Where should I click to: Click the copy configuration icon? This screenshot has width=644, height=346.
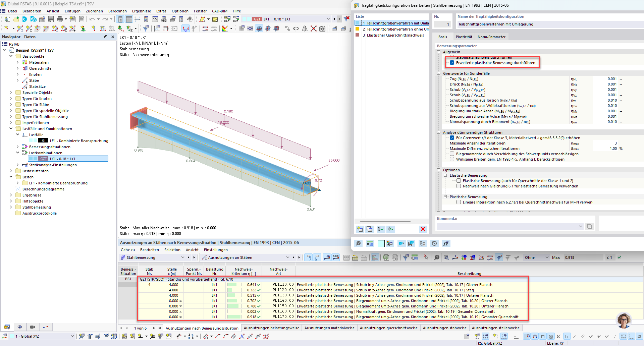(x=369, y=229)
